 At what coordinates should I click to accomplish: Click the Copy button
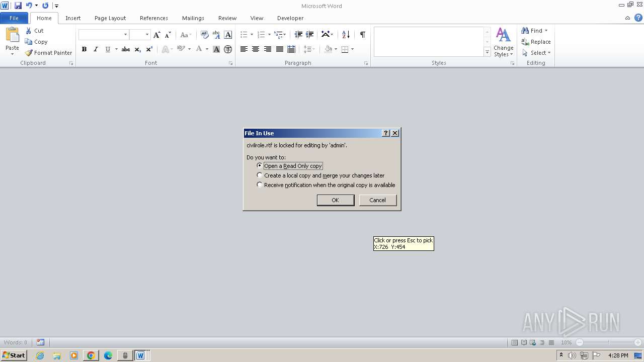(x=36, y=42)
